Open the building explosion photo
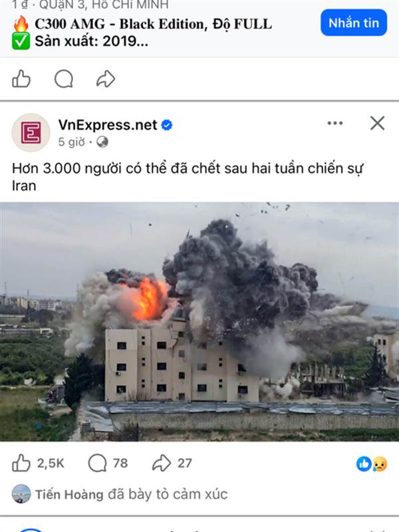The height and width of the screenshot is (532, 399). [x=199, y=322]
